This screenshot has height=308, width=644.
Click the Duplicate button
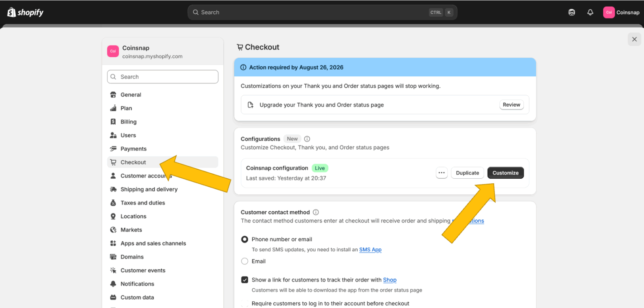tap(467, 173)
